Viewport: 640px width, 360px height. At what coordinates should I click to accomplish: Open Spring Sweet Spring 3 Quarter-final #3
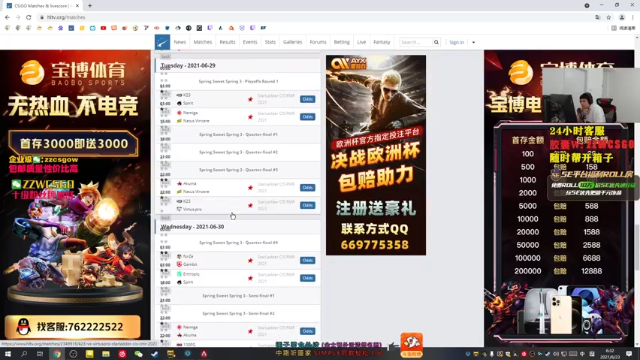pos(238,169)
